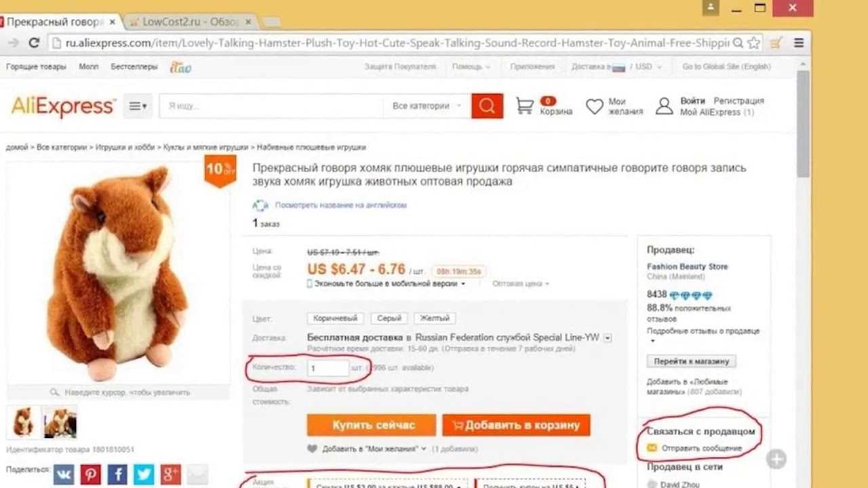
Task: Open the categories list icon beside the logo
Action: point(138,106)
